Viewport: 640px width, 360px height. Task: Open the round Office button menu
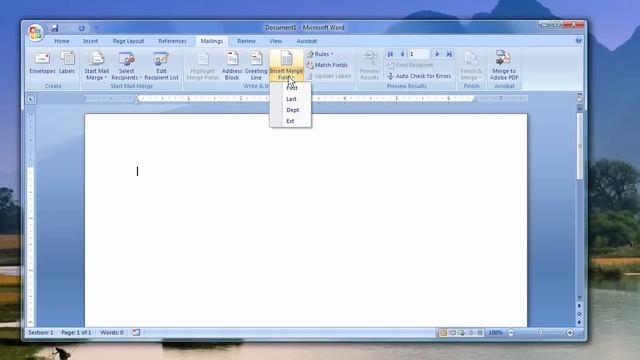(x=36, y=32)
